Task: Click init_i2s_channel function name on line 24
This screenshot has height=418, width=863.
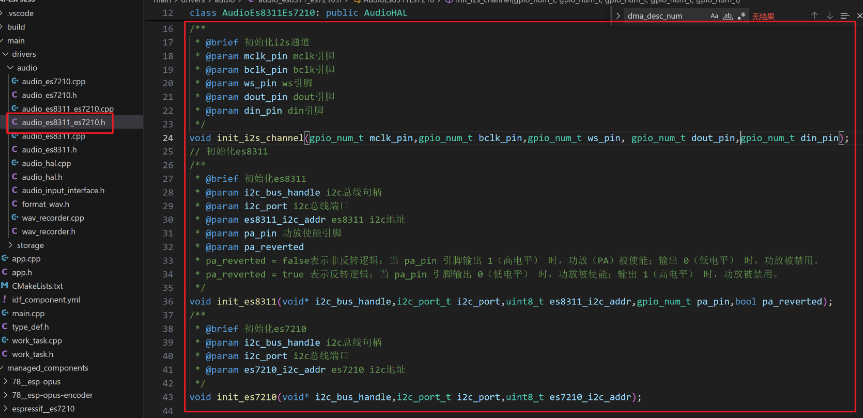Action: coord(260,138)
